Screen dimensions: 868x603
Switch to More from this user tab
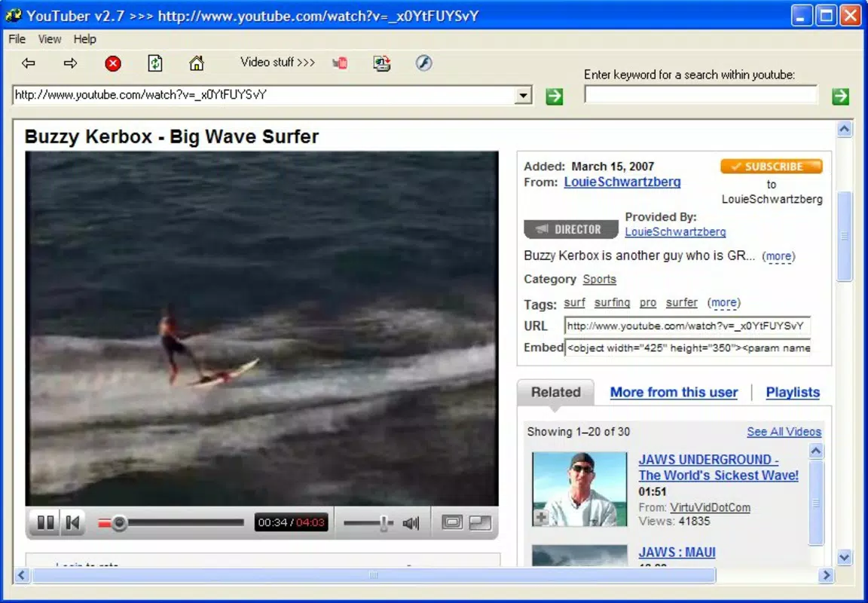[x=674, y=392]
